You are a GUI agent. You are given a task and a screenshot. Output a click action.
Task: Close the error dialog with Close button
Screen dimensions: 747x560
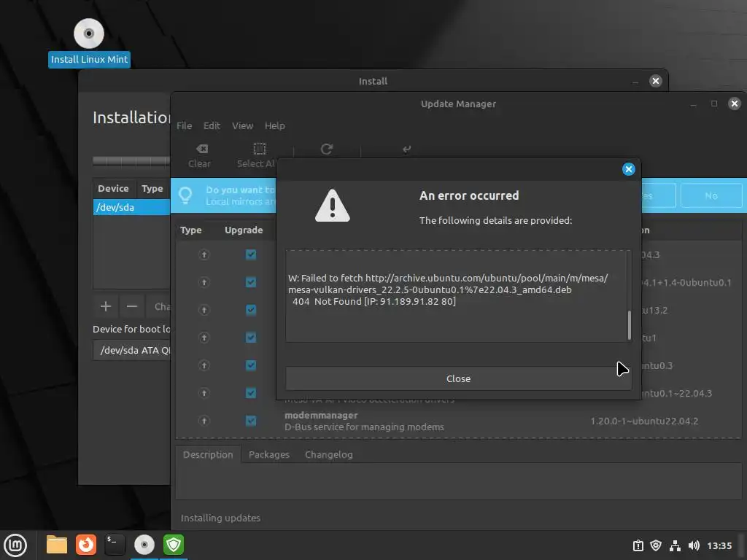pyautogui.click(x=458, y=378)
